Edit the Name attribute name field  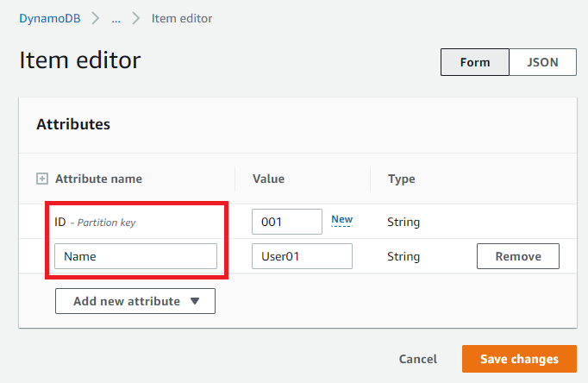135,256
